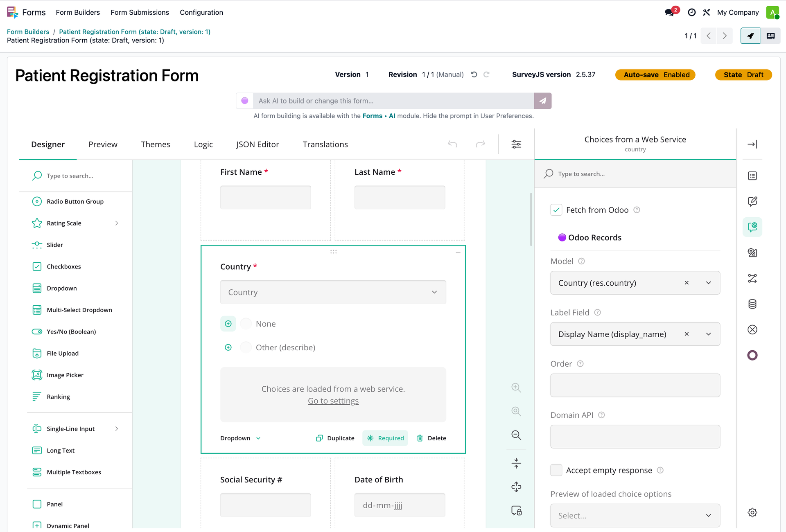This screenshot has width=786, height=532.
Task: Open the conditions shuffle-arrows icon
Action: 752,279
